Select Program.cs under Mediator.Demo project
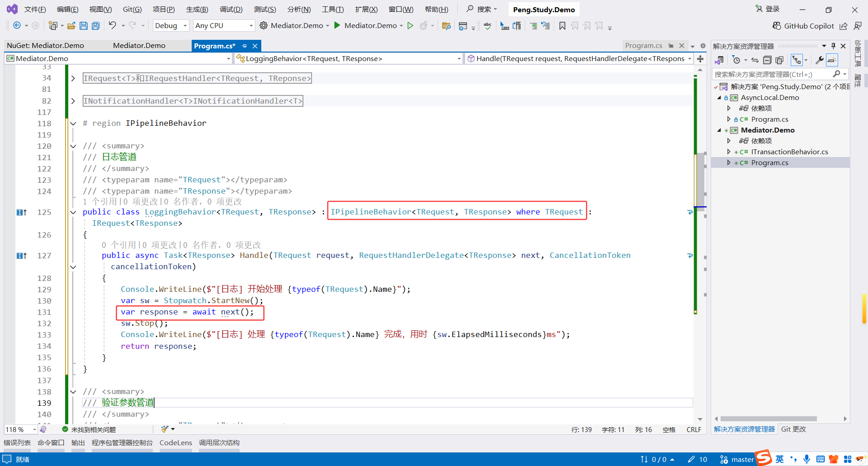 [x=769, y=163]
